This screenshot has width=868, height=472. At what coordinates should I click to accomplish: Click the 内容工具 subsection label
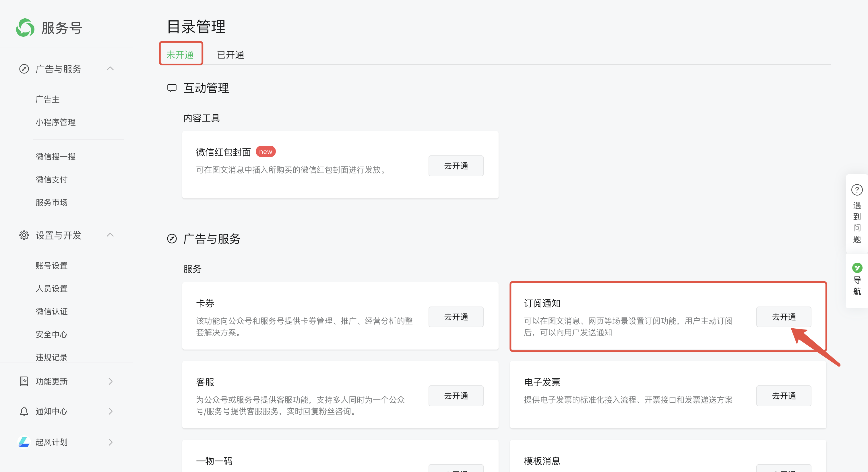201,118
